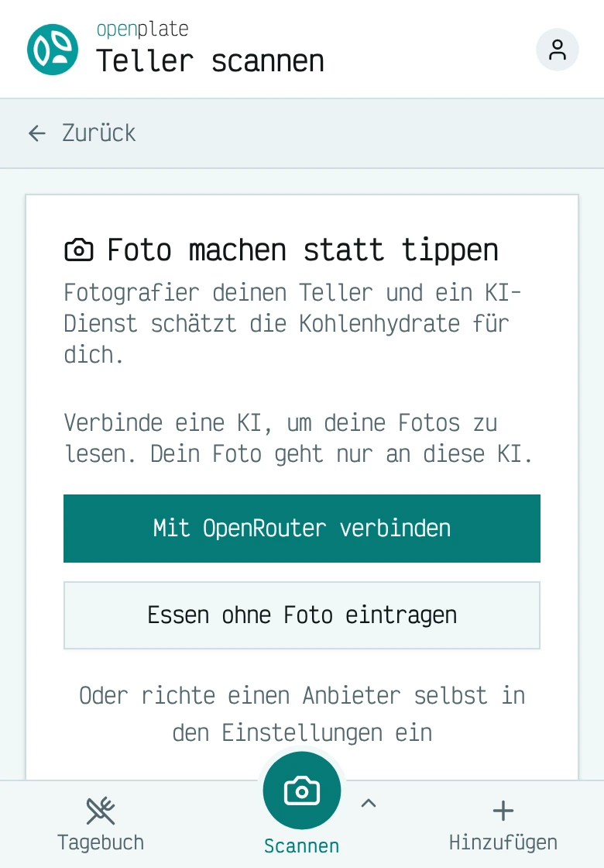This screenshot has width=604, height=868.
Task: Expand scan options with the chevron
Action: (x=369, y=803)
